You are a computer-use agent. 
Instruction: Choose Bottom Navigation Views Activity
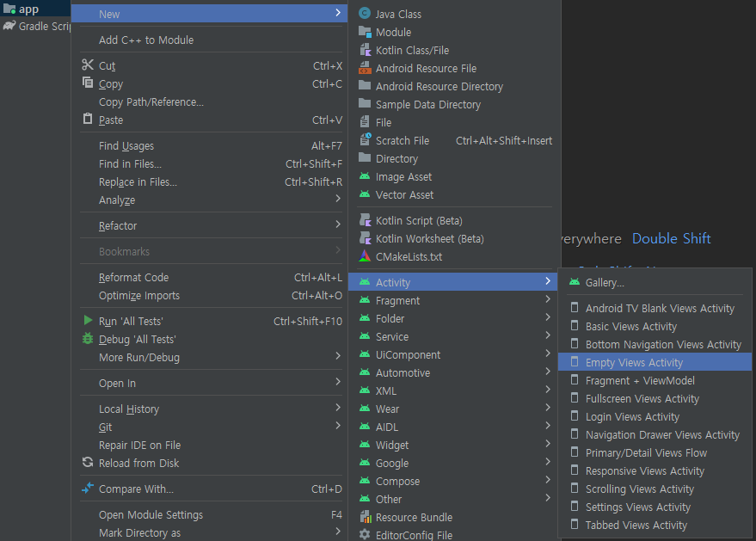click(x=655, y=344)
